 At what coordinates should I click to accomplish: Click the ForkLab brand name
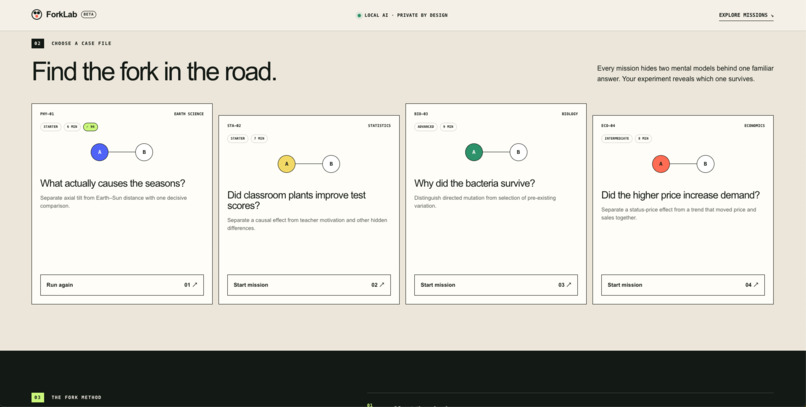(x=61, y=14)
